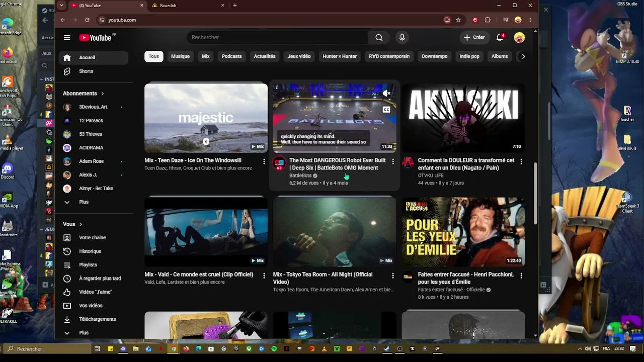Toggle captions on the BattleBots preview
644x362 pixels.
[x=386, y=110]
